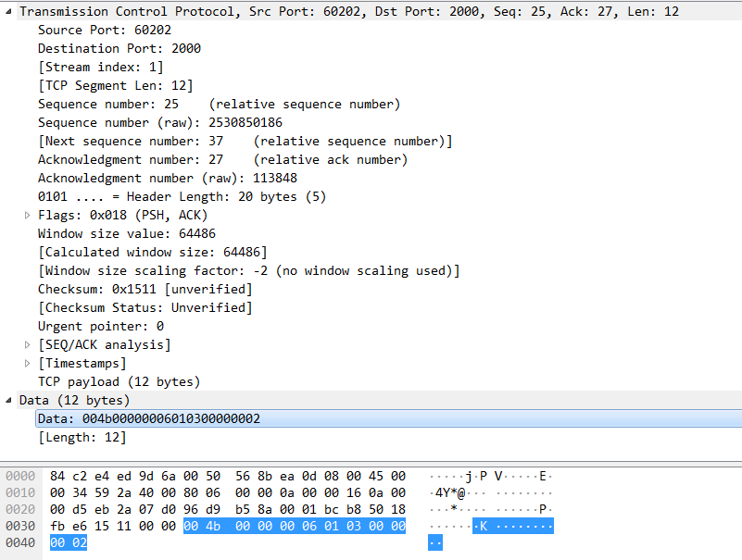Screen dimensions: 742x560
Task: Click ASCII 'j·P V' in row 0000
Action: (x=484, y=476)
